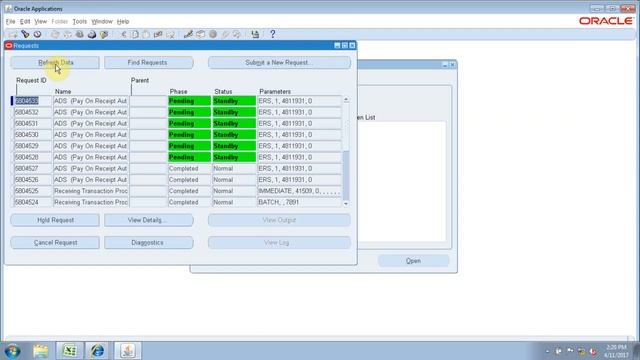Viewport: 640px width, 360px height.
Task: Click the requests list scroll up arrow
Action: point(346,100)
